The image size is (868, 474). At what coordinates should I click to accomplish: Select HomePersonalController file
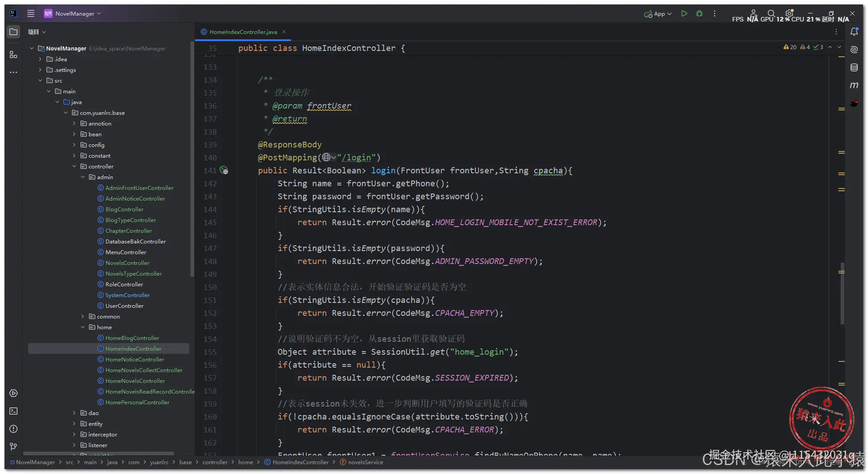[x=137, y=402]
